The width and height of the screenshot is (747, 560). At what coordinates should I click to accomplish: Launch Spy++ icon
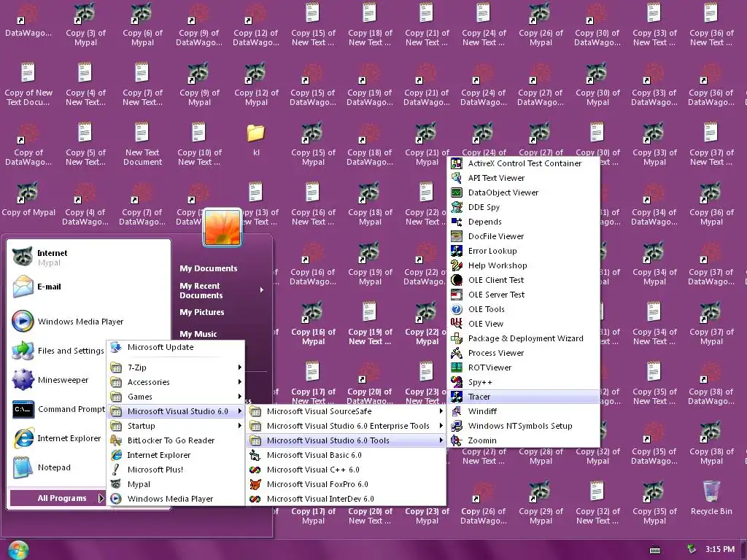(x=457, y=382)
